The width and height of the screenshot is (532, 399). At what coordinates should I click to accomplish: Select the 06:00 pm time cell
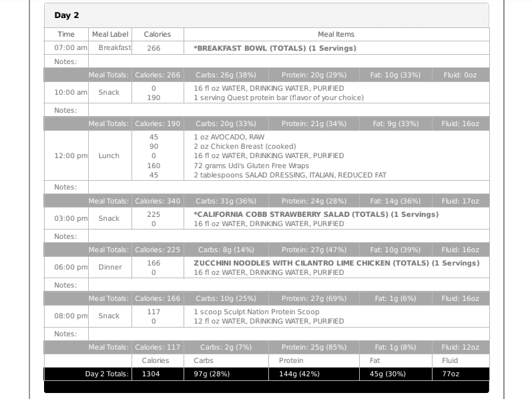pyautogui.click(x=71, y=268)
